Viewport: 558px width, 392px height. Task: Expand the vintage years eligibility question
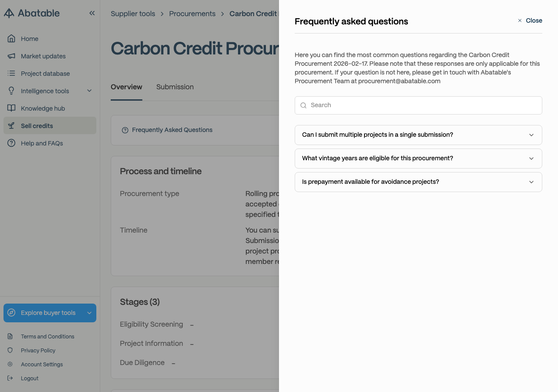coord(418,159)
